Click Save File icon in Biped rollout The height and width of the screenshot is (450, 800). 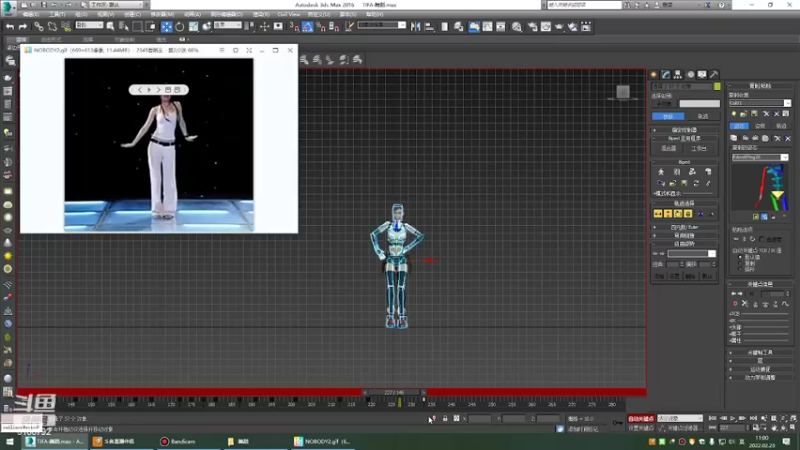click(684, 183)
